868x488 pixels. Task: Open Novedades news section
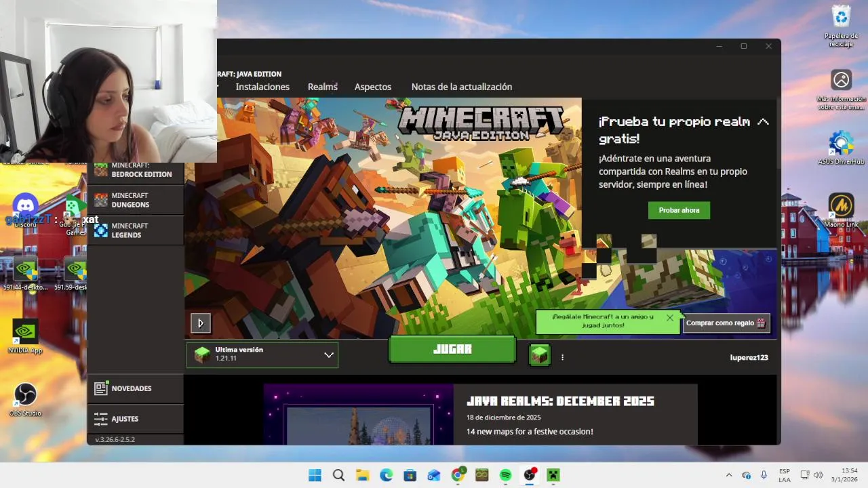click(136, 388)
